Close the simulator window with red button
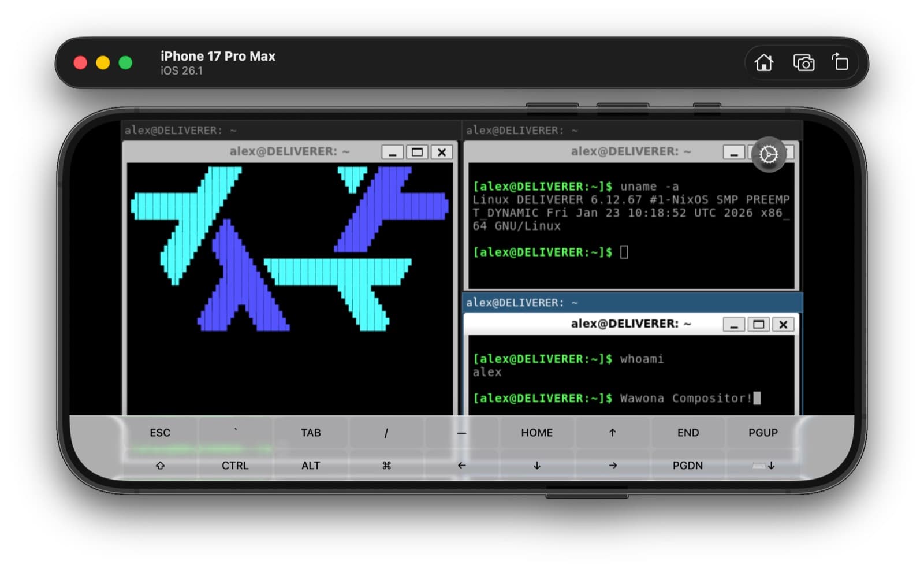The width and height of the screenshot is (924, 576). coord(80,62)
